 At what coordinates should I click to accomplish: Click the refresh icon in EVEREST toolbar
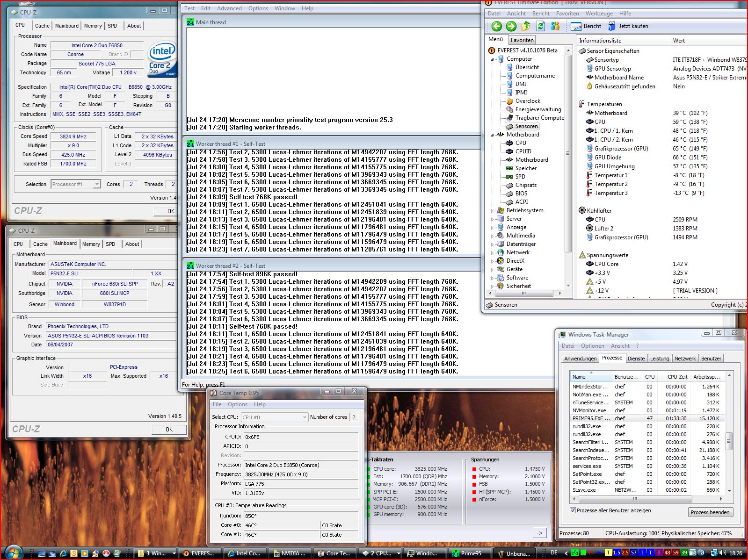tap(540, 26)
